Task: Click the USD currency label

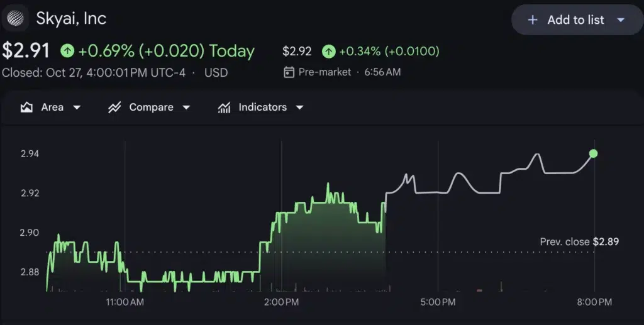Action: 216,73
